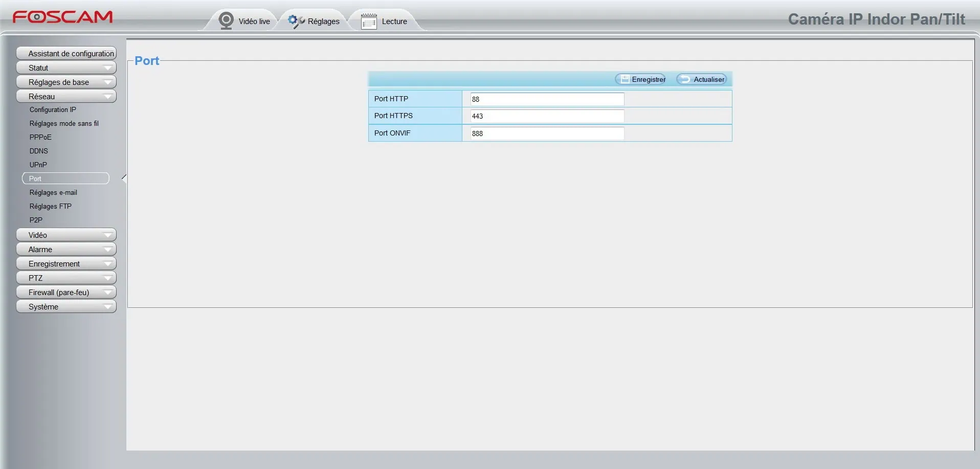The height and width of the screenshot is (469, 980).
Task: Open Assistant de configuration
Action: 66,54
